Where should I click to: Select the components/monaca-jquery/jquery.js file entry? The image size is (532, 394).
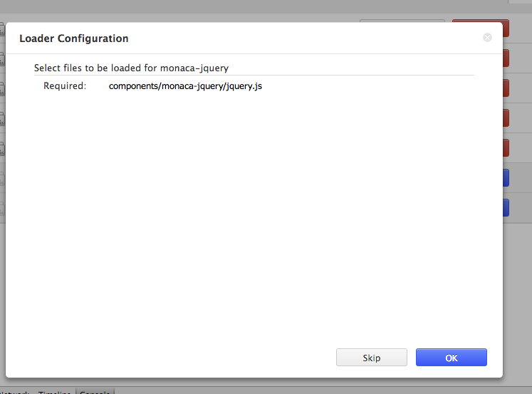click(x=185, y=86)
